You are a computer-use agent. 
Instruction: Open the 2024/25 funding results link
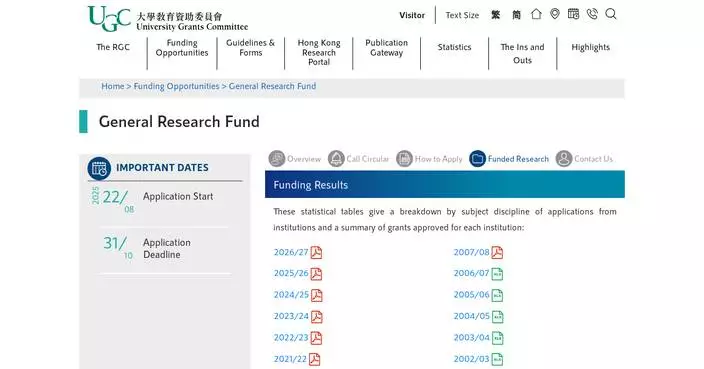point(291,295)
